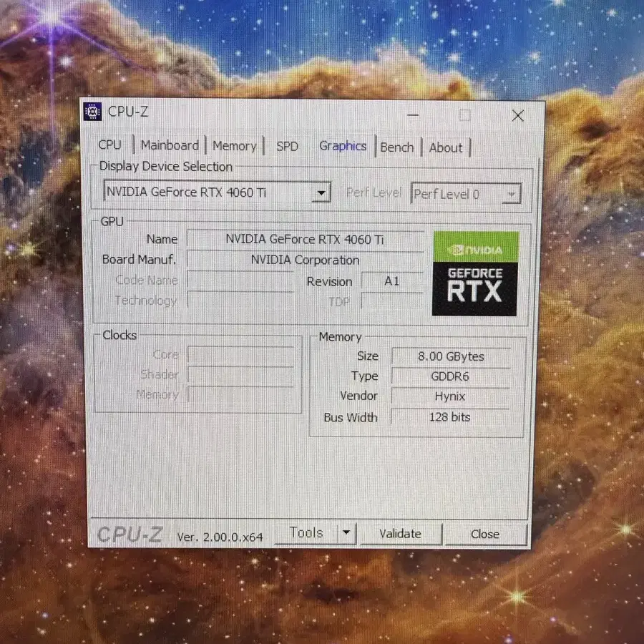Select the Graphics tab
The width and height of the screenshot is (644, 644).
point(343,146)
